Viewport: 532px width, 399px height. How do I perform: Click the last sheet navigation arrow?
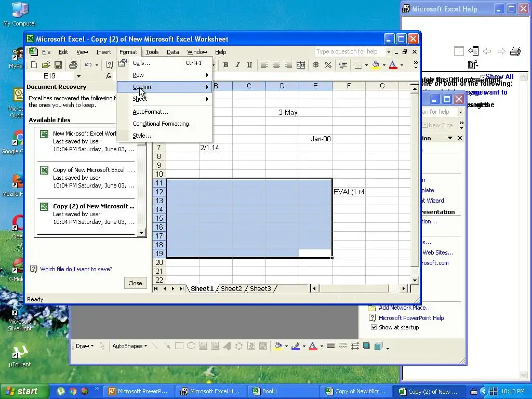coord(181,289)
